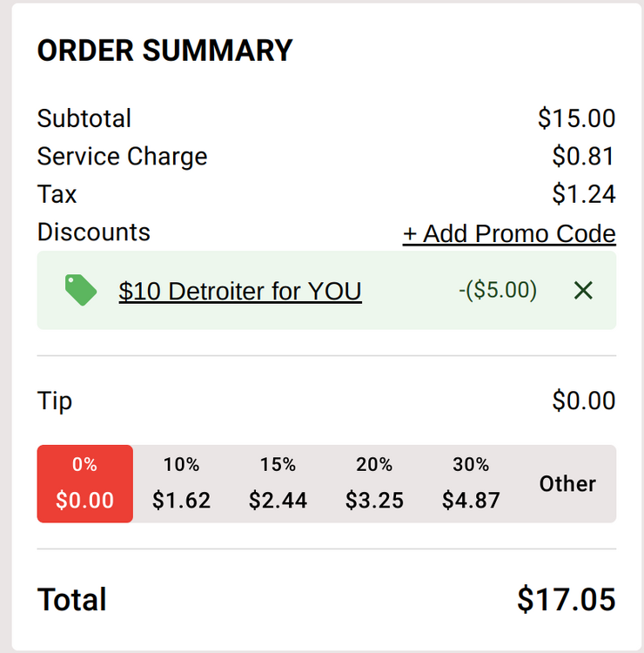Click the $15.00 subtotal amount
Screen dimensions: 644x653
(x=576, y=118)
